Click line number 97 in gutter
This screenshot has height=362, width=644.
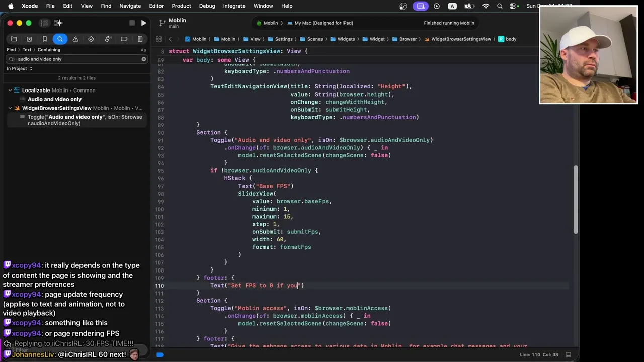160,186
